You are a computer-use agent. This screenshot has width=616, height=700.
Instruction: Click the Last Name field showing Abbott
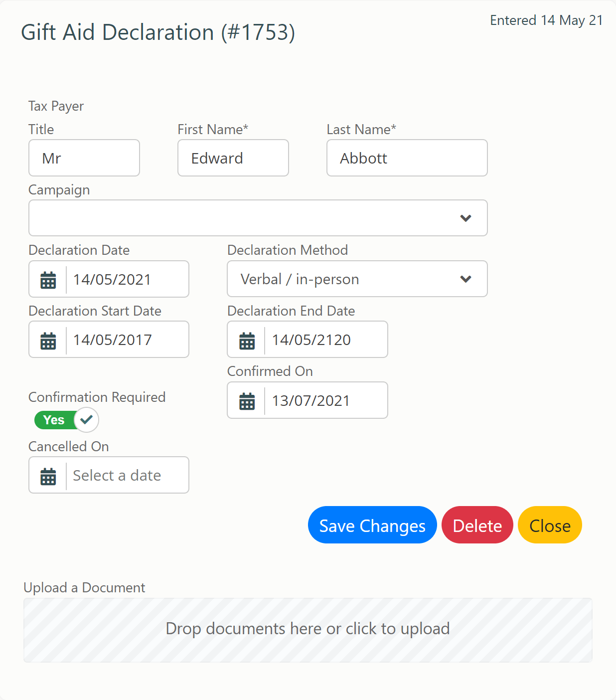pyautogui.click(x=407, y=158)
